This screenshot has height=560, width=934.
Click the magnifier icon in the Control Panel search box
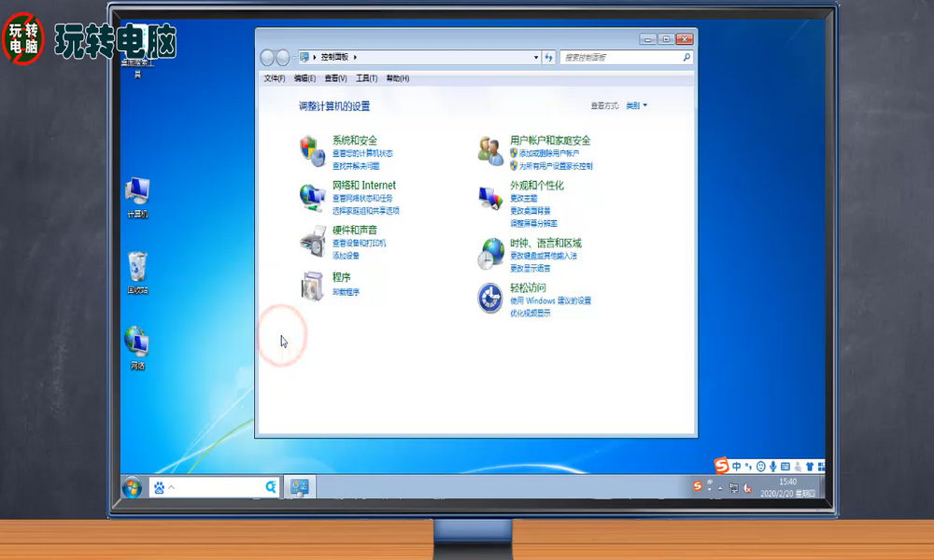pos(686,57)
